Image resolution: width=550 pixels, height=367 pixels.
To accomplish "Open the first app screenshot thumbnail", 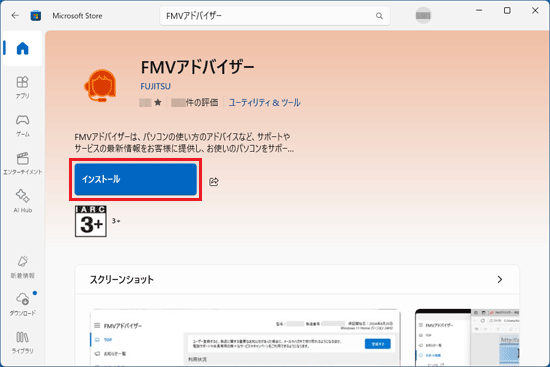I will [245, 338].
